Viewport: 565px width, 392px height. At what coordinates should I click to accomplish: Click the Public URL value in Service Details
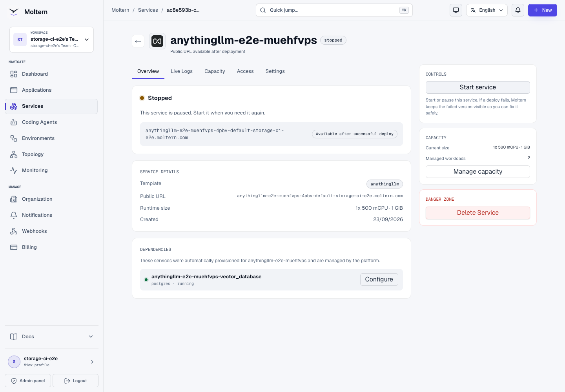tap(320, 196)
